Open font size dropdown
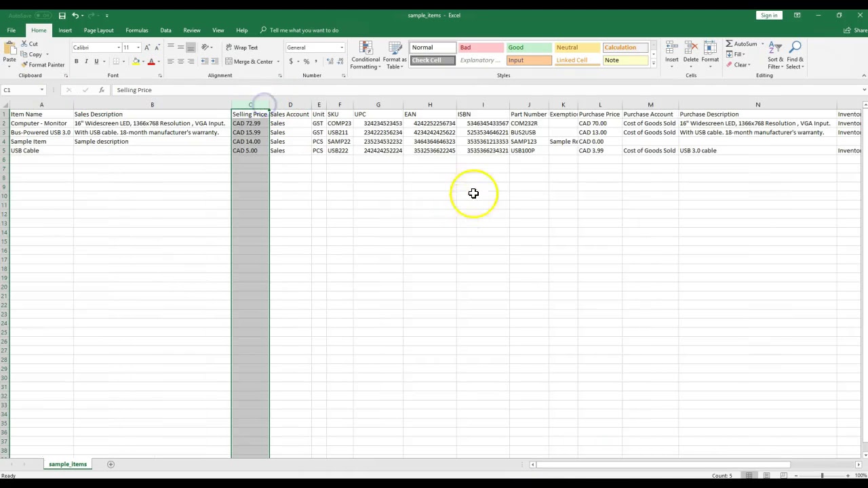The width and height of the screenshot is (868, 488). coord(138,47)
